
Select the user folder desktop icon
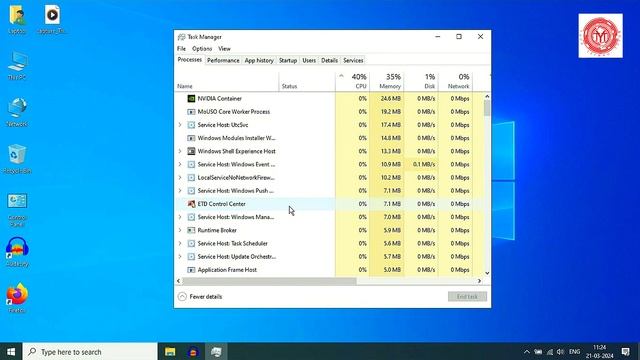tap(17, 19)
